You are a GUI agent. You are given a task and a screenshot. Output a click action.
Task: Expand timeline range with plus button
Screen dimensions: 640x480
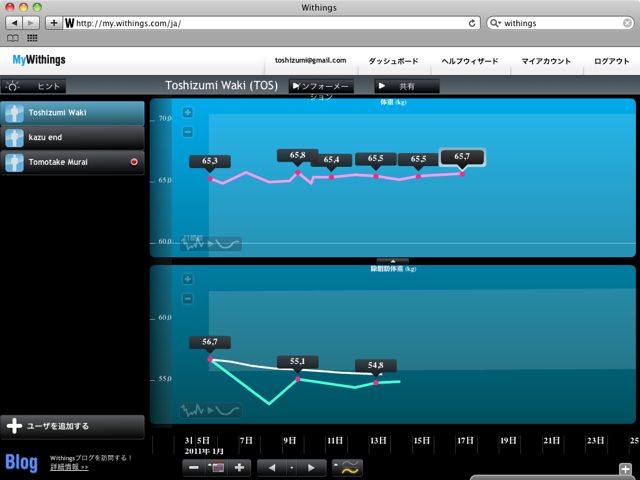(x=240, y=467)
